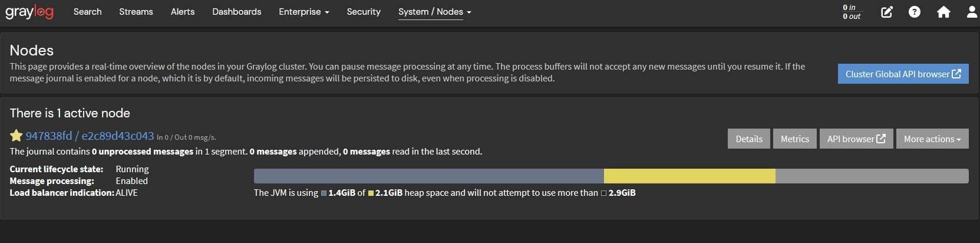The width and height of the screenshot is (980, 243).
Task: Navigate to Streams
Action: tap(136, 12)
